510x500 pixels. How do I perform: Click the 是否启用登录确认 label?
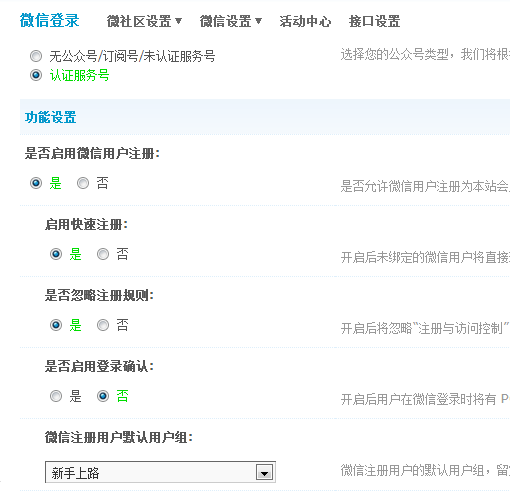click(99, 366)
